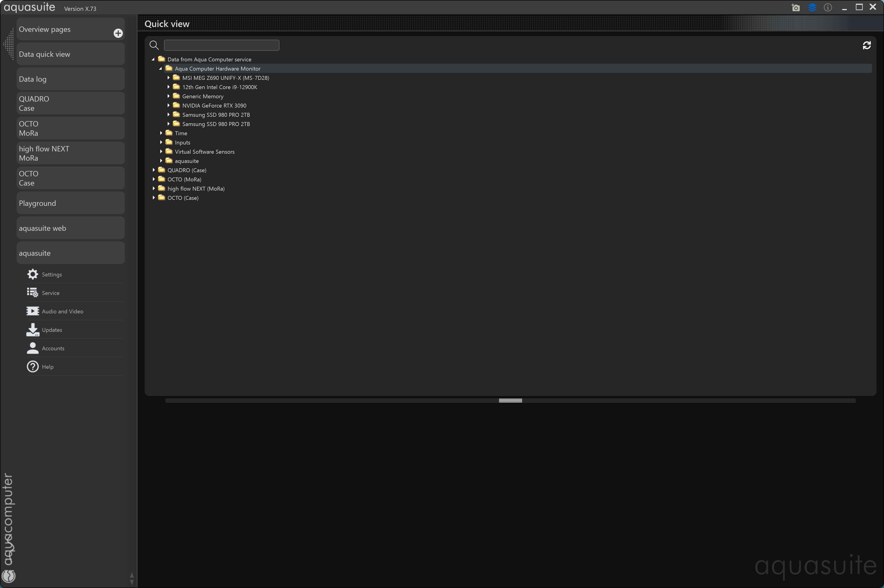Click the Quick view search field
Viewport: 884px width, 588px height.
click(221, 45)
